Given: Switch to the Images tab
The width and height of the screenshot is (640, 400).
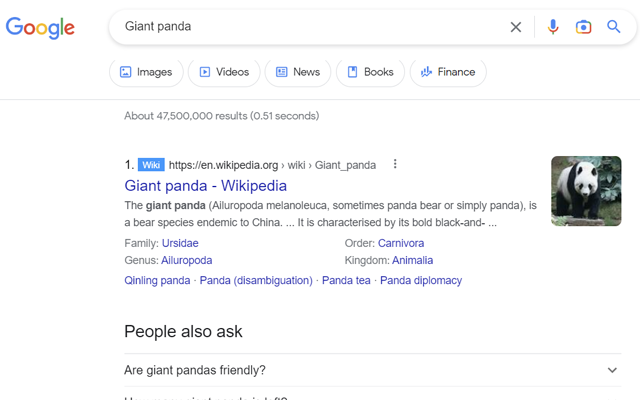Looking at the screenshot, I should pos(145,72).
